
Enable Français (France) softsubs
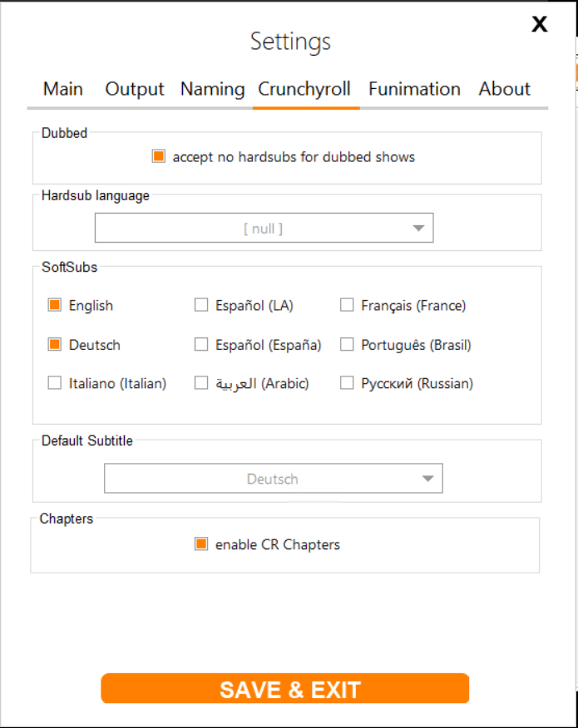[x=347, y=305]
